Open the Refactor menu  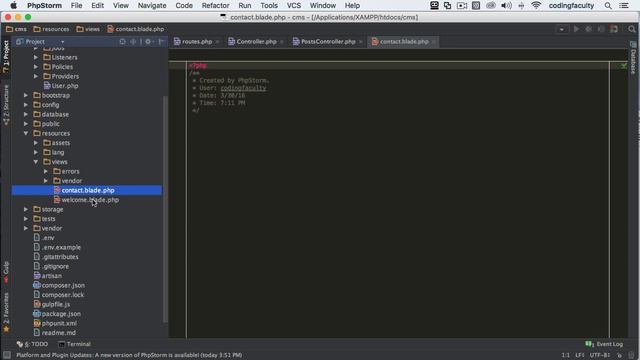click(x=216, y=6)
